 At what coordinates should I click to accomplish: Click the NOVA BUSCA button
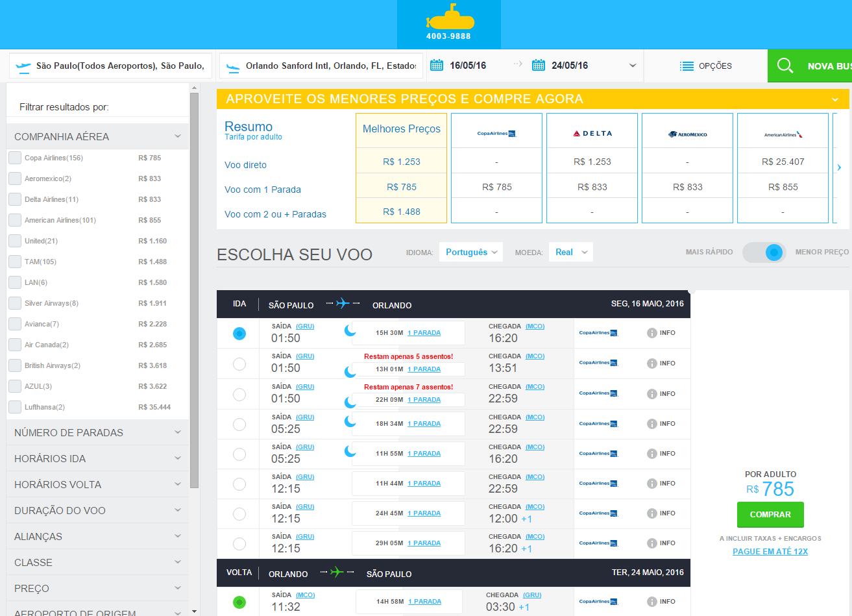[x=810, y=66]
